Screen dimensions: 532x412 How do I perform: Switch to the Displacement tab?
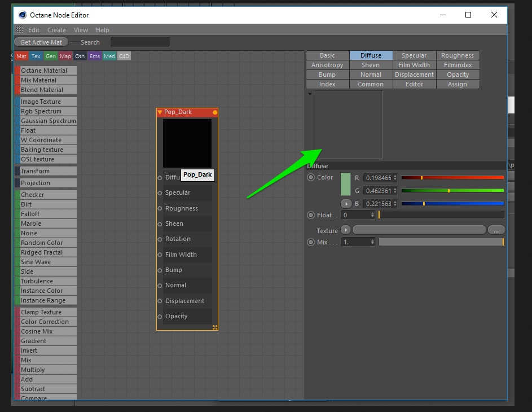click(414, 74)
